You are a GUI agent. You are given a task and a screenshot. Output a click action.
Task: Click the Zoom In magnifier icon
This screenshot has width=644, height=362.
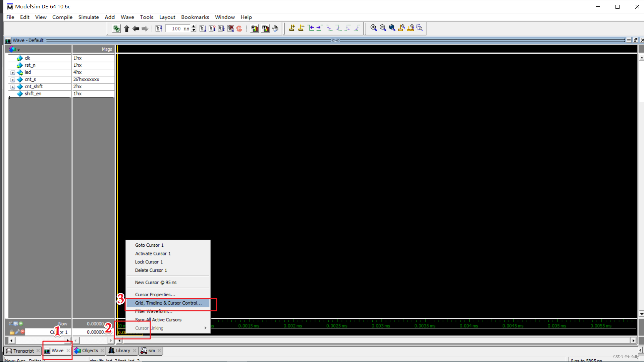point(374,28)
